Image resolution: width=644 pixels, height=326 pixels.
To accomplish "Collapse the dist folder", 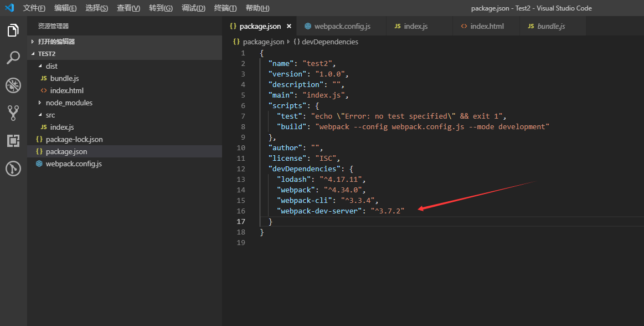I will [40, 65].
